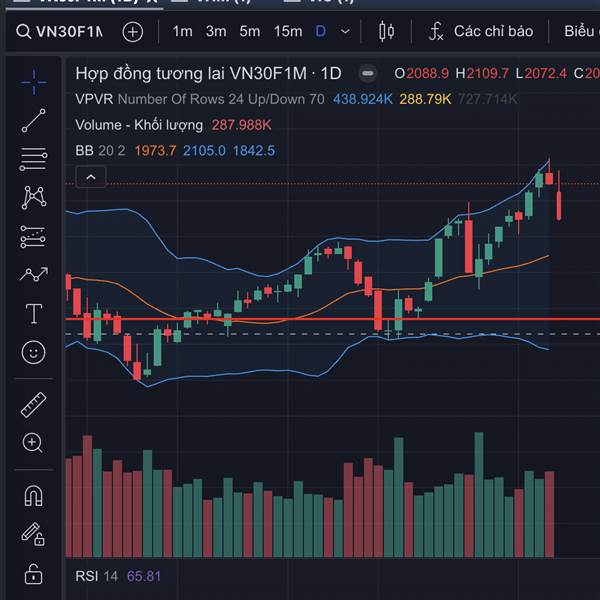Open the Fibonacci retracement tools
This screenshot has height=600, width=600.
coord(33,159)
